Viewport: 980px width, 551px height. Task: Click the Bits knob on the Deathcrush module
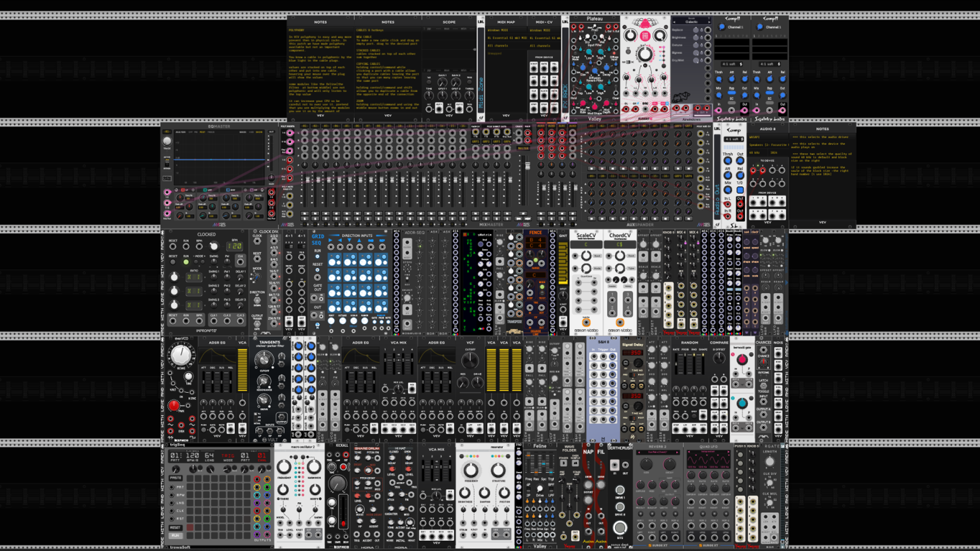(619, 527)
